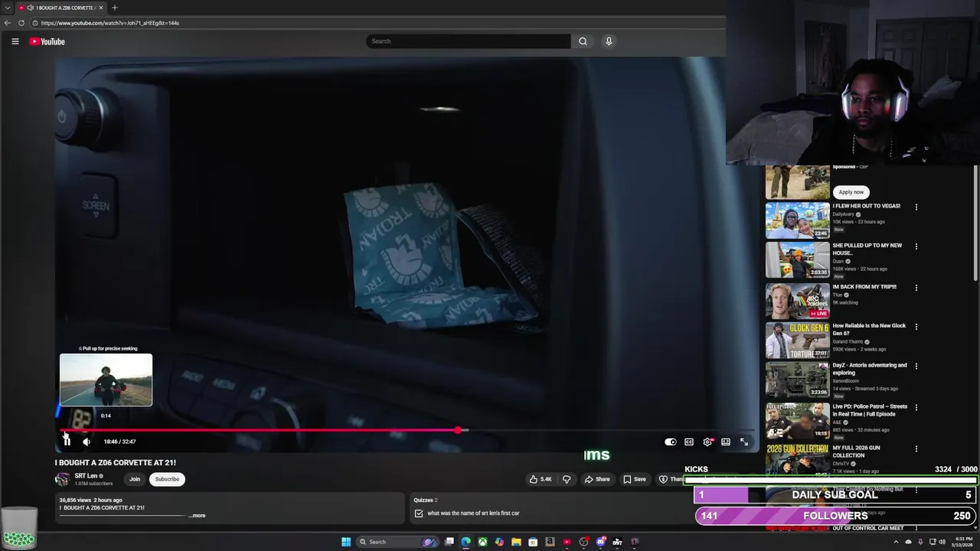
Task: Open more options for 'How Reliable Is the New Glock'
Action: click(x=916, y=327)
